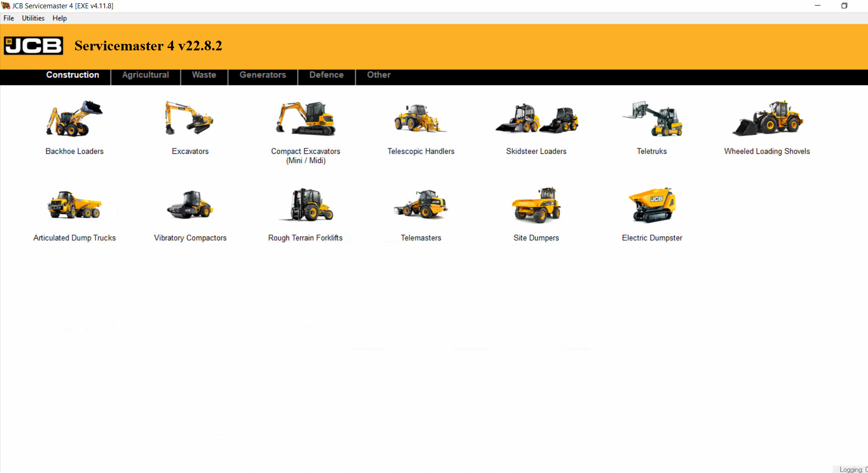Open the Teletruks machine icon
The height and width of the screenshot is (473, 868).
point(652,119)
